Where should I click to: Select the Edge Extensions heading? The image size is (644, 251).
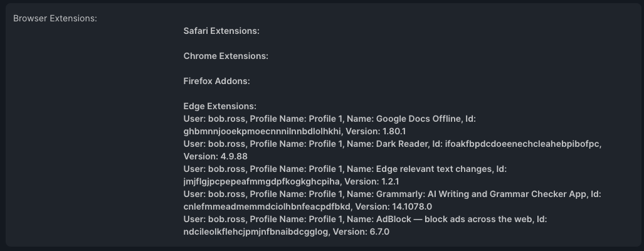[219, 106]
